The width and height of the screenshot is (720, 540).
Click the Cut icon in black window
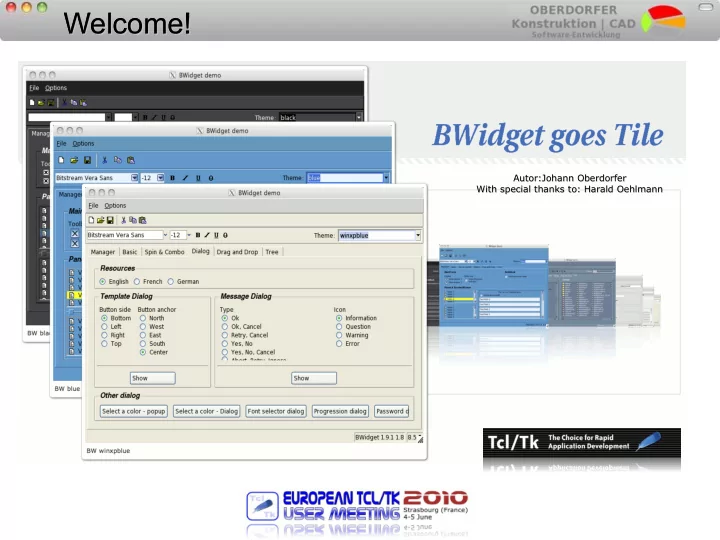65,102
